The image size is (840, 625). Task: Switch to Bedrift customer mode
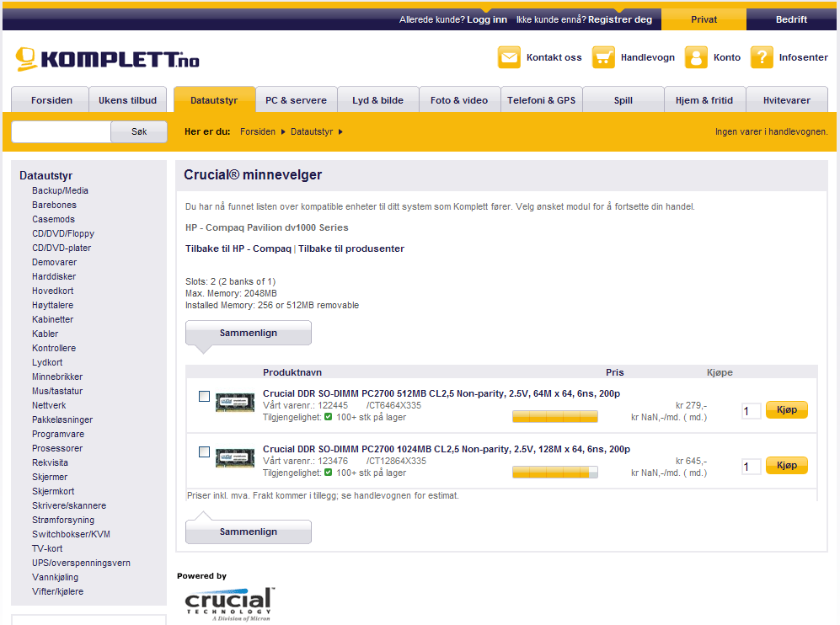coord(791,19)
